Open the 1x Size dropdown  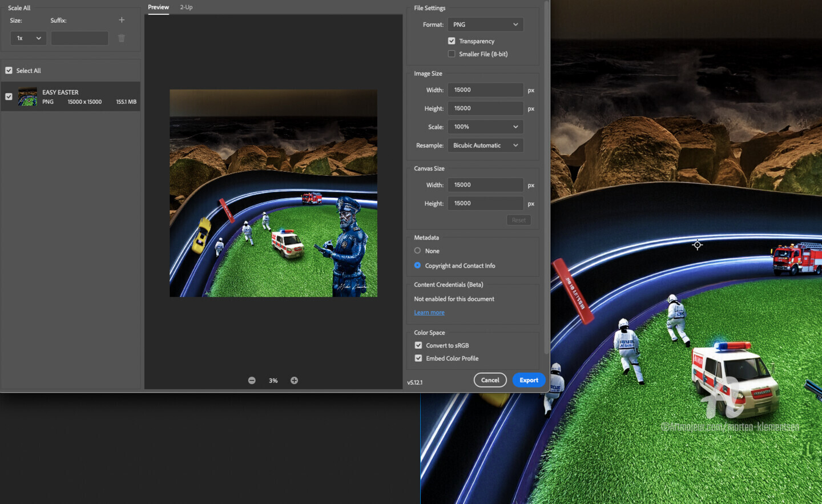(x=28, y=38)
